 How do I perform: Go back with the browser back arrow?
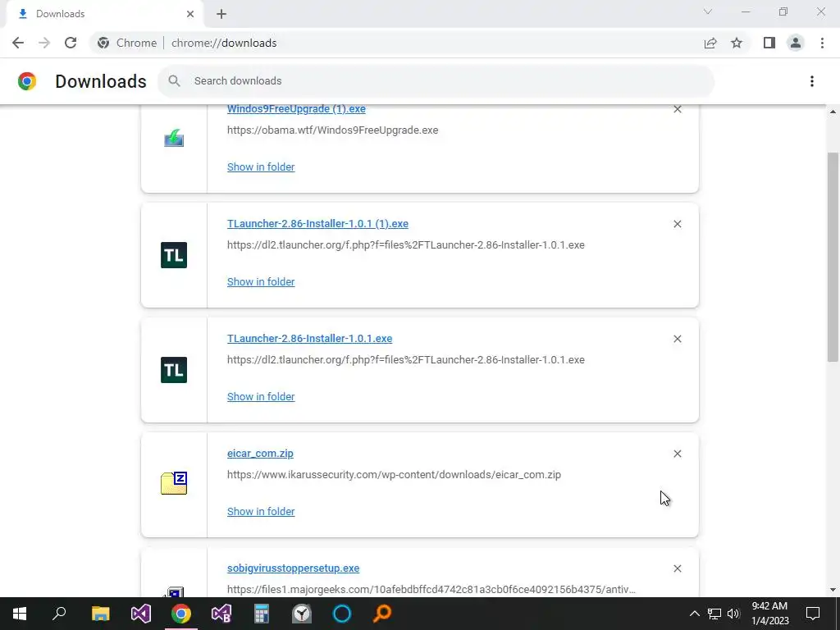point(18,43)
